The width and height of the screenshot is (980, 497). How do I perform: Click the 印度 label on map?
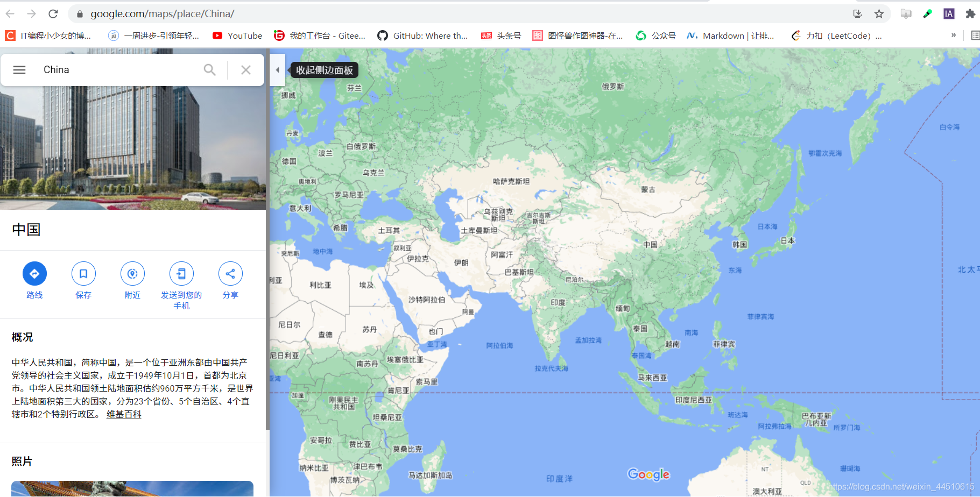click(558, 303)
